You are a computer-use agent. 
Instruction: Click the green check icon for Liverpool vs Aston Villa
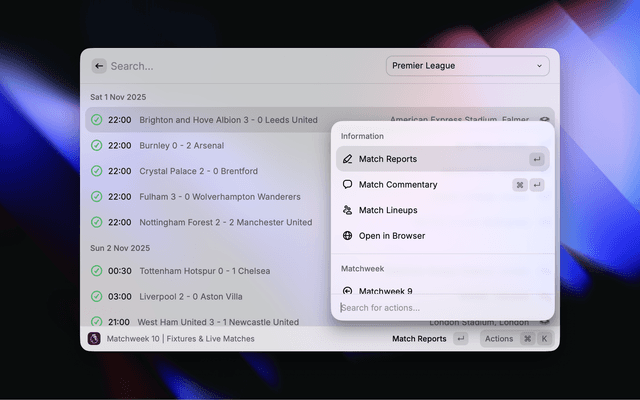tap(96, 297)
